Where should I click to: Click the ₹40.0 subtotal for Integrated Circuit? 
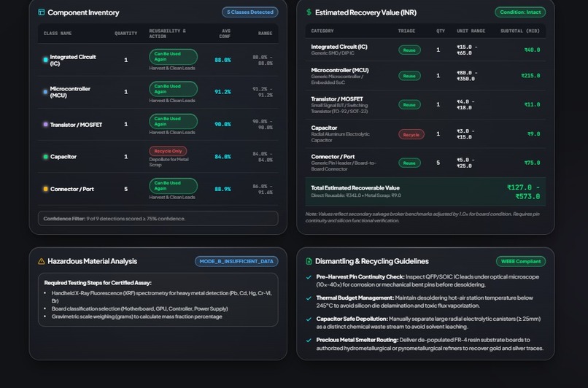532,50
